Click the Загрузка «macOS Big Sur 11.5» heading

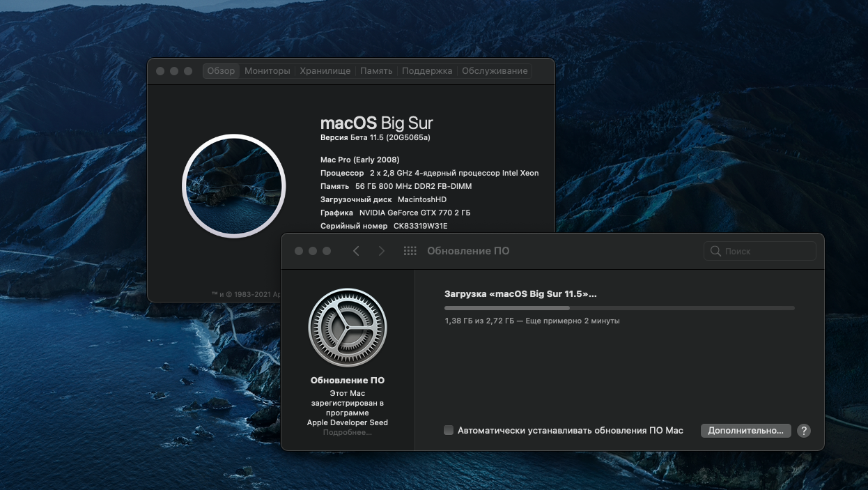[x=520, y=294]
